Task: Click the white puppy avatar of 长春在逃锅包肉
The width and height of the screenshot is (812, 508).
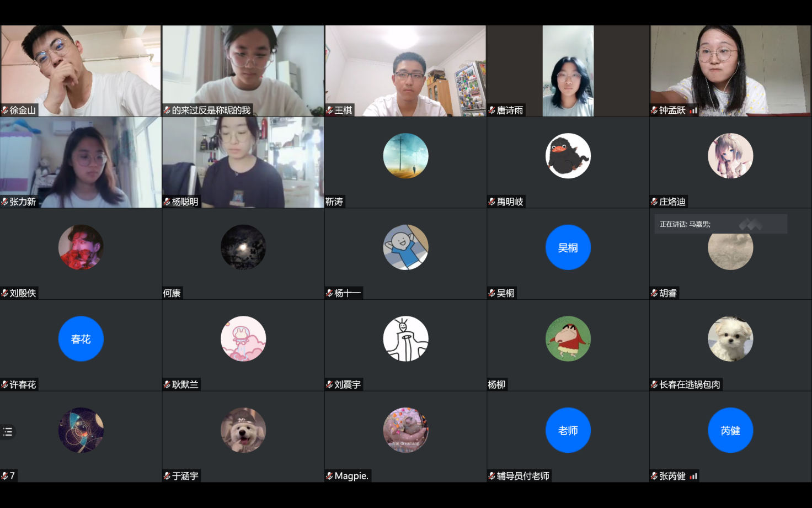Action: click(x=730, y=338)
